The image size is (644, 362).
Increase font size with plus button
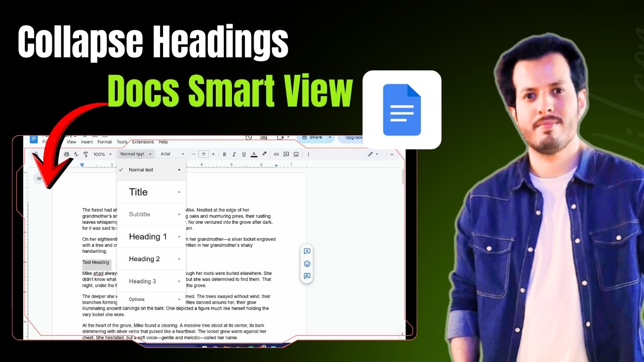213,154
